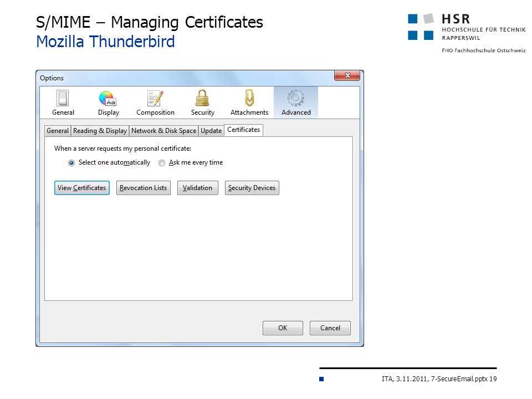
Task: Switch to the Certificates tab
Action: click(244, 130)
